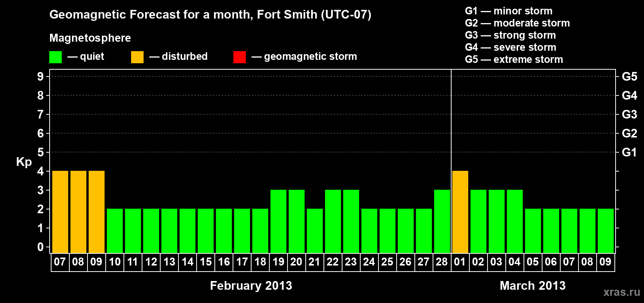Image resolution: width=644 pixels, height=303 pixels.
Task: Click 'G1 — minor storm' legend line
Action: tap(508, 11)
